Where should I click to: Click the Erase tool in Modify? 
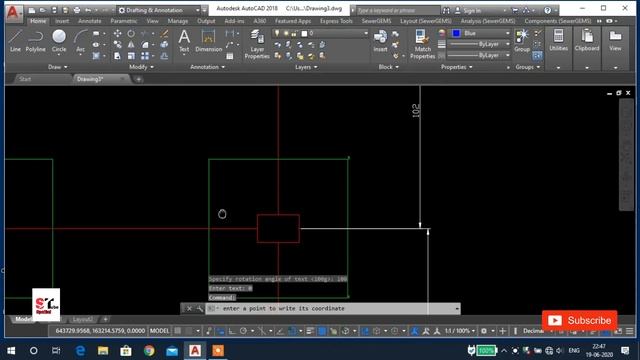164,33
